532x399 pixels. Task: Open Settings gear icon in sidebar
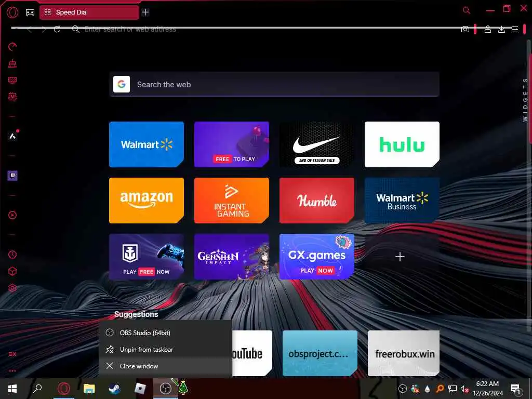(12, 288)
